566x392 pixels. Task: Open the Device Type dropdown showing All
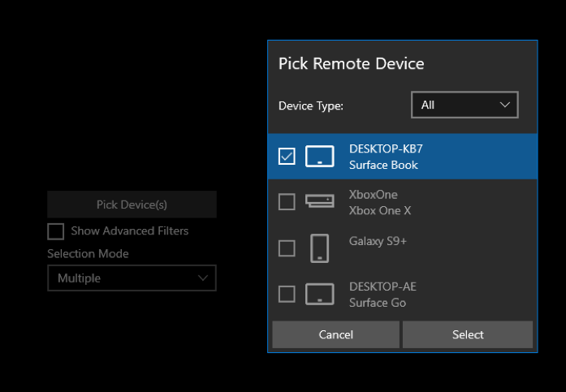(x=464, y=105)
